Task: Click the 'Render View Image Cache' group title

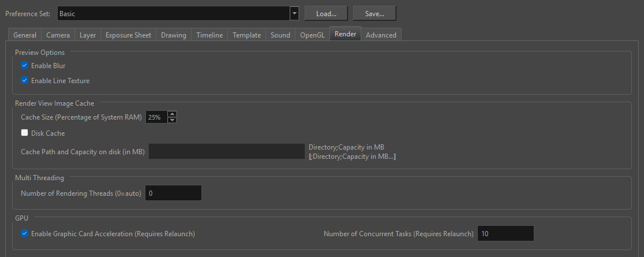Action: pyautogui.click(x=55, y=103)
